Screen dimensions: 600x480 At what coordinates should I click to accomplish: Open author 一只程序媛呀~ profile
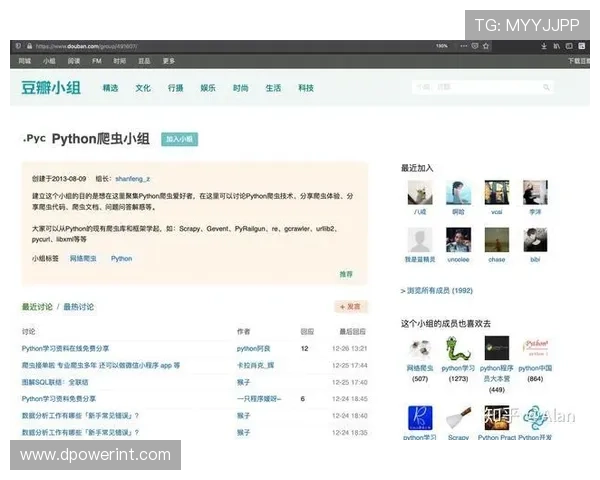coord(259,398)
